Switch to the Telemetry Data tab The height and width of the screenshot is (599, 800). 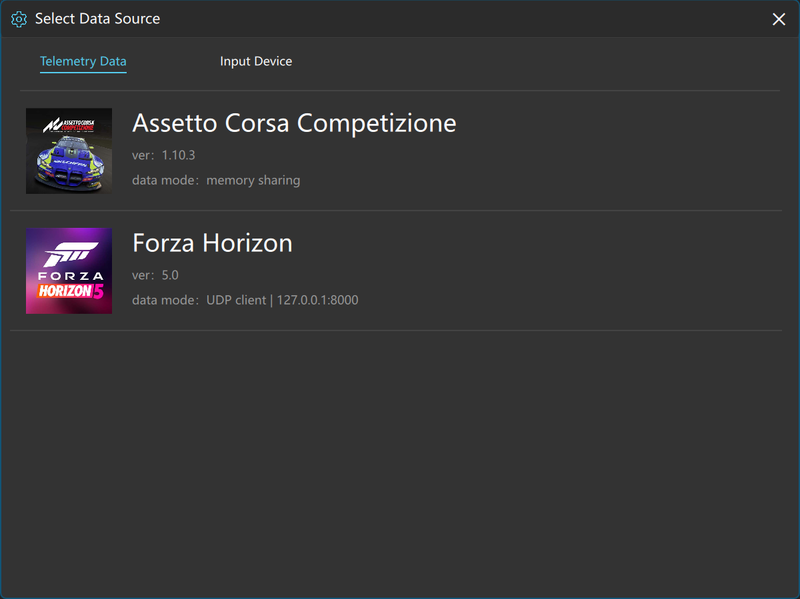pos(83,62)
